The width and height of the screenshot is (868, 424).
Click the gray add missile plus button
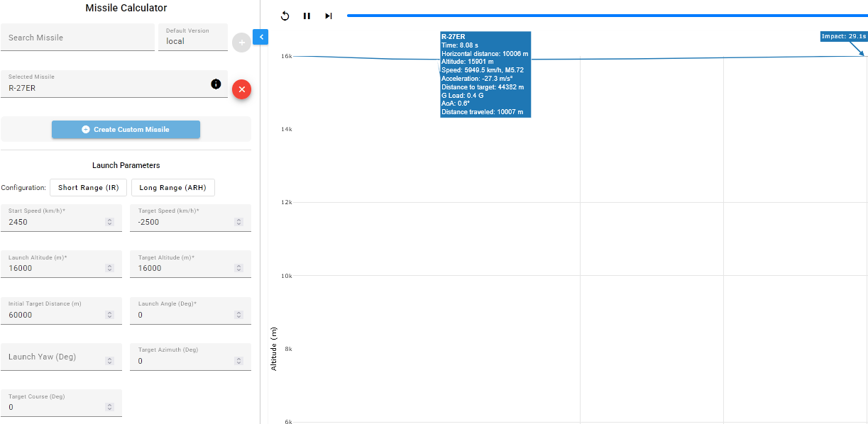[x=241, y=43]
